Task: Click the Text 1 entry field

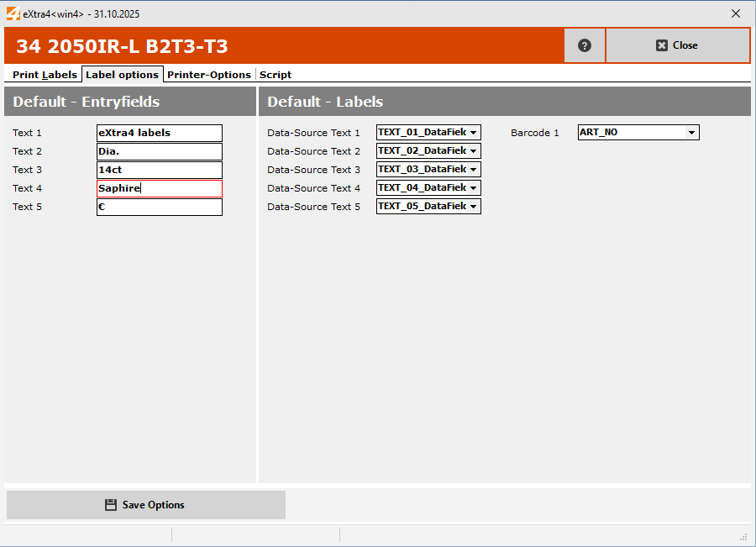Action: [x=160, y=133]
